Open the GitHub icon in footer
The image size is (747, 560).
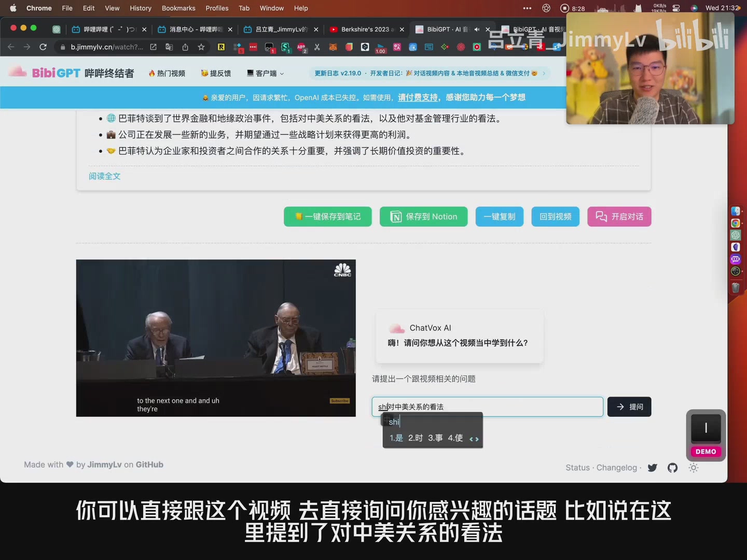[673, 468]
